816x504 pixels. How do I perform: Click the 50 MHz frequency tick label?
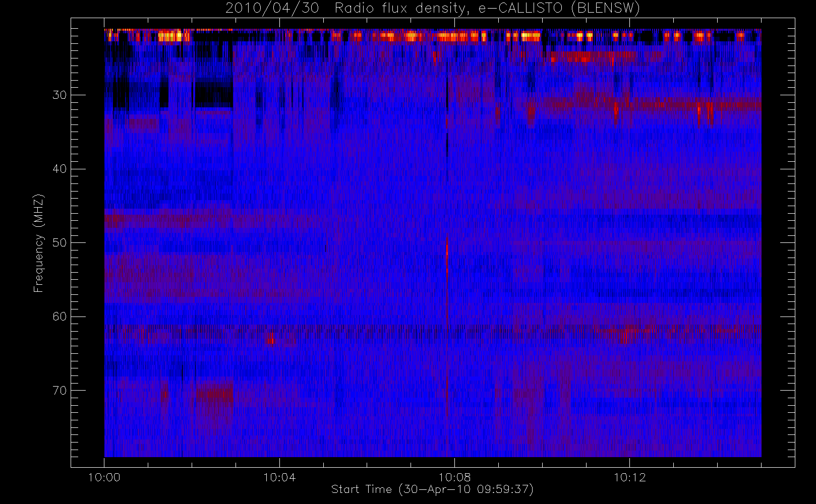60,243
